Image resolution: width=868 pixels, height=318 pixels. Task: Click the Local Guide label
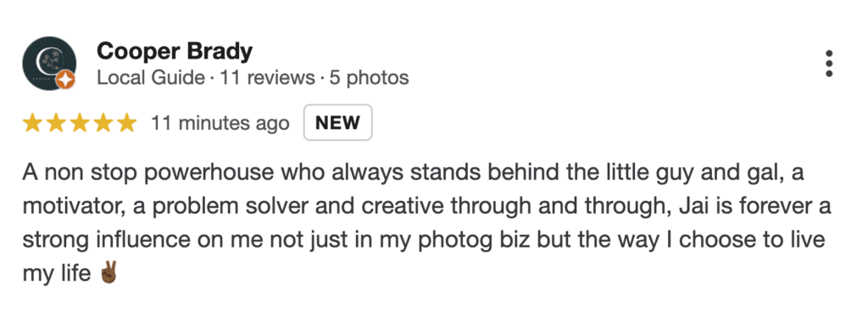(151, 78)
